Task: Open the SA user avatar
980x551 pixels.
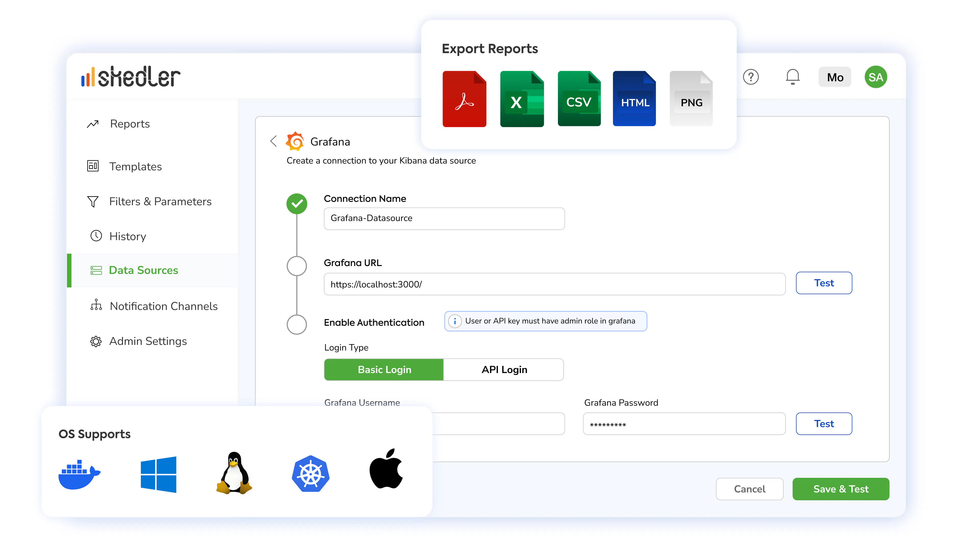Action: pos(876,77)
